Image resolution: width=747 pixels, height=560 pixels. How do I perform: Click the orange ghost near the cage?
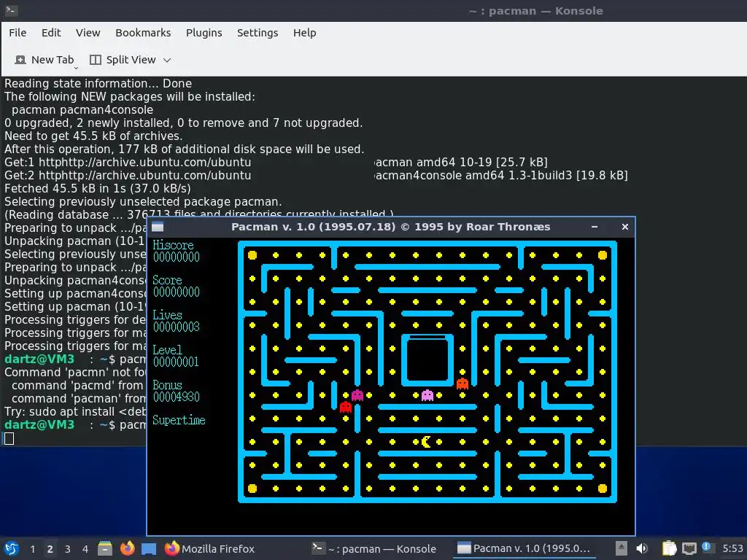(462, 384)
